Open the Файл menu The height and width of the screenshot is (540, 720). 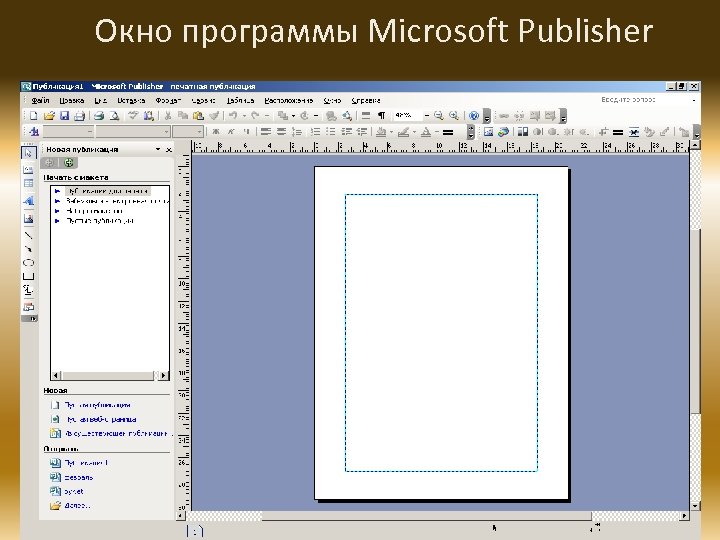tap(40, 100)
